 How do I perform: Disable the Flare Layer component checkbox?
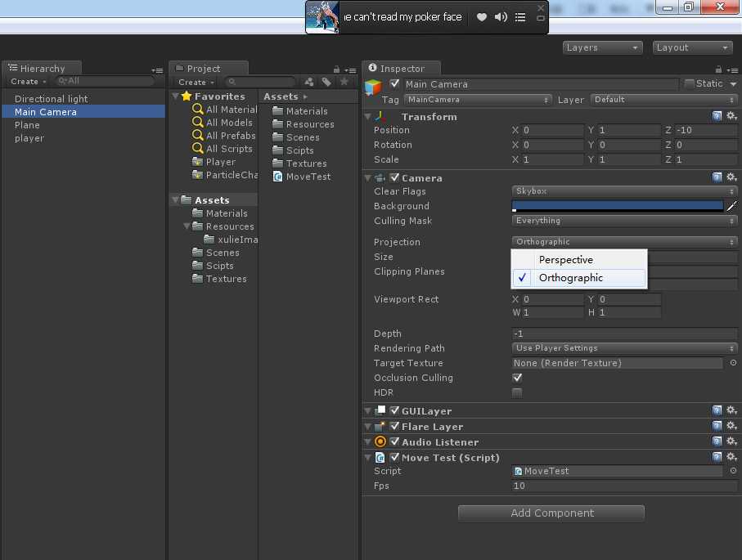tap(394, 426)
